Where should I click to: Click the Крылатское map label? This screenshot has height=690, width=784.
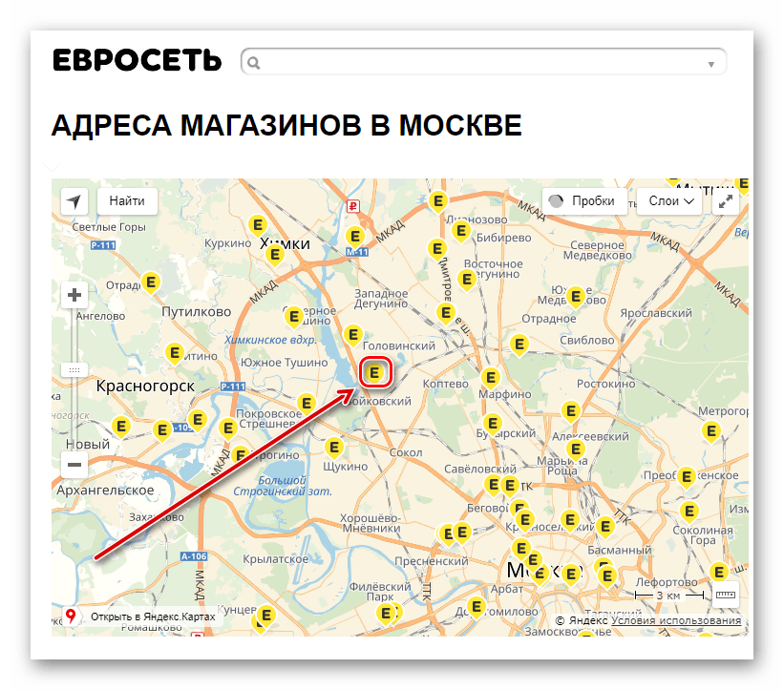[276, 559]
